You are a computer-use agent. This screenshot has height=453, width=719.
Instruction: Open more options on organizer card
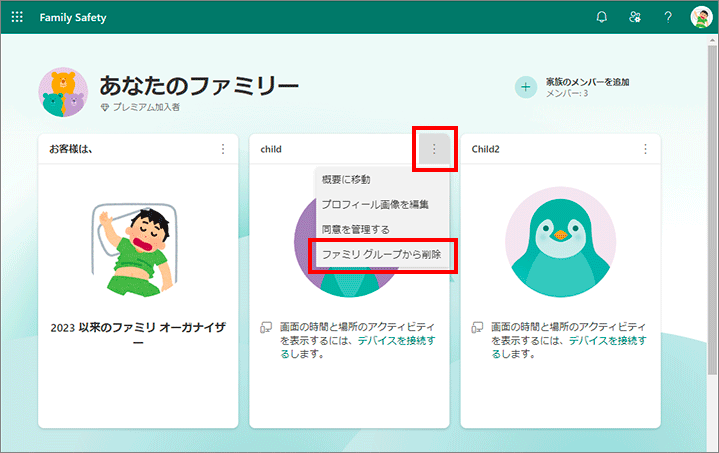[x=223, y=149]
